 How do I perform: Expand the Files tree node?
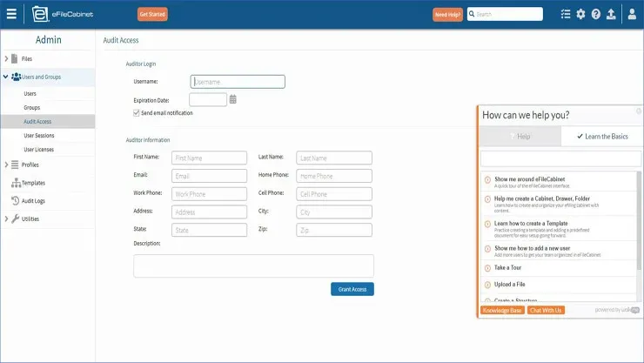[6, 58]
